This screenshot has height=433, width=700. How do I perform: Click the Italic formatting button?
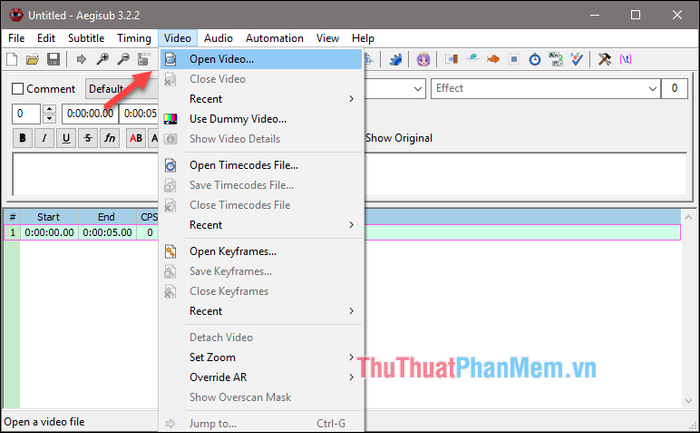tap(44, 138)
